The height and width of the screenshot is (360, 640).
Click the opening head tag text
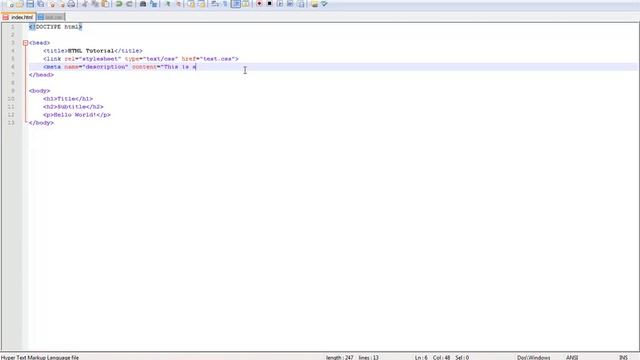tap(40, 43)
